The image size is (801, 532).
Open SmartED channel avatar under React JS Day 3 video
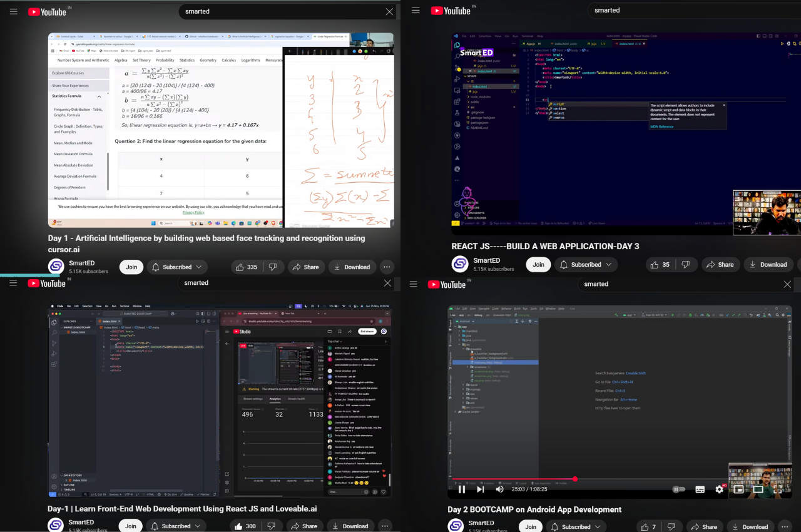coord(460,264)
